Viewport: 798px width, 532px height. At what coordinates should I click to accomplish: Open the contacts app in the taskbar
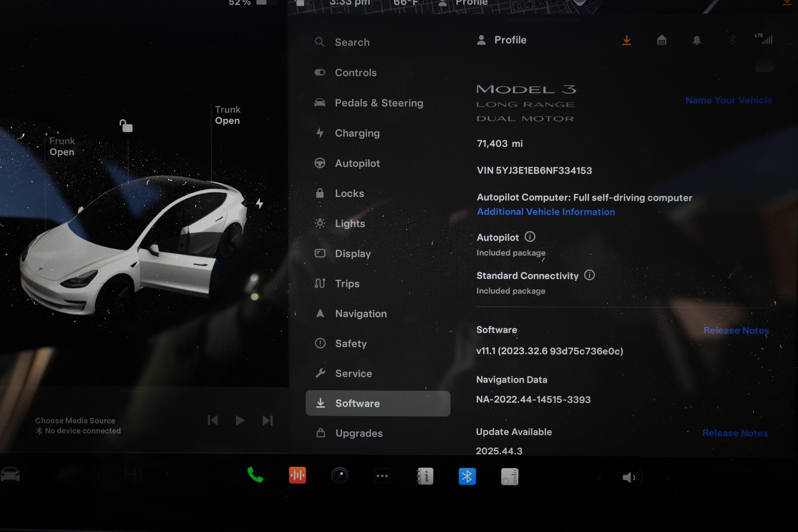pyautogui.click(x=425, y=476)
